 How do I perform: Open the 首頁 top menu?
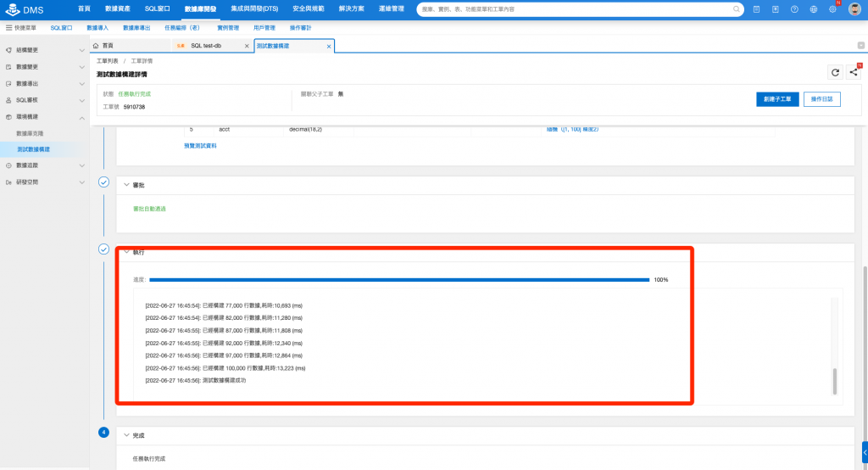click(x=84, y=8)
